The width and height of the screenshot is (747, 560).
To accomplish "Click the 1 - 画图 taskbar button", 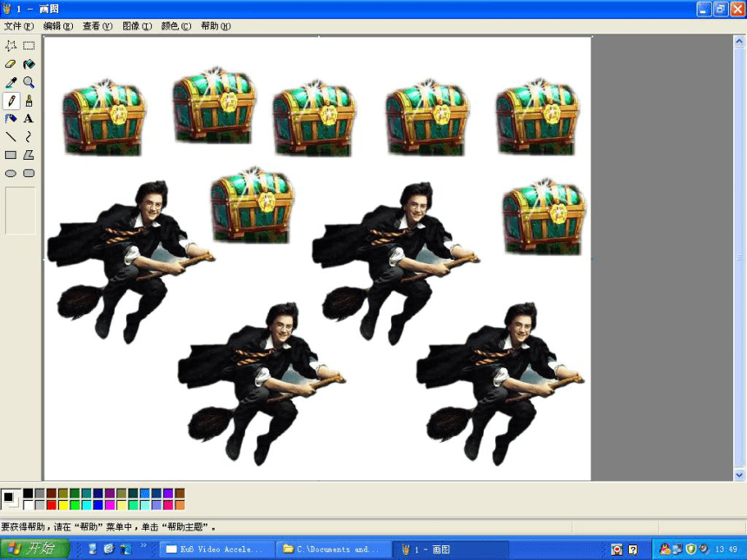I will point(451,549).
